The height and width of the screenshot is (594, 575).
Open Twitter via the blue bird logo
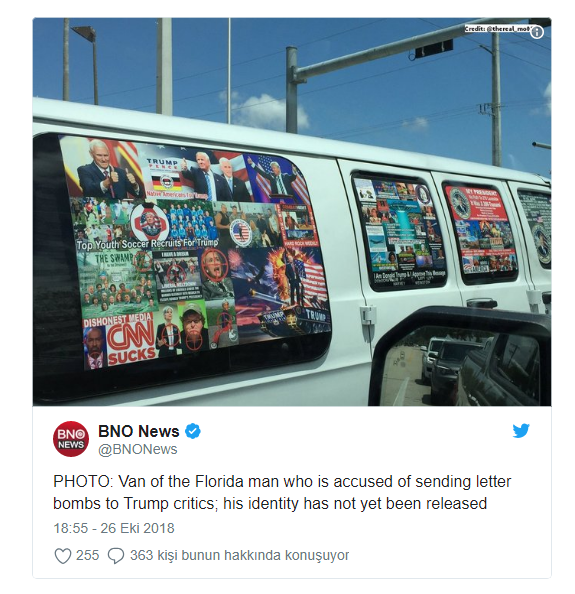click(521, 431)
